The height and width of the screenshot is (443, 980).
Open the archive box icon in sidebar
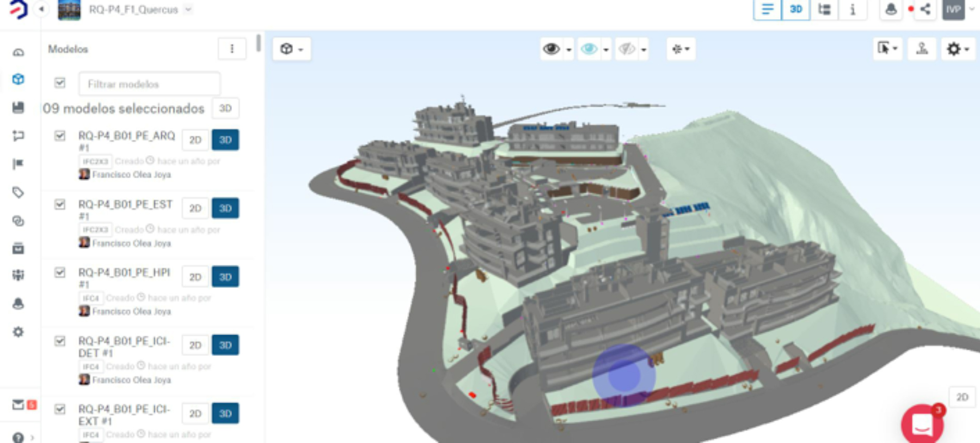tap(19, 248)
